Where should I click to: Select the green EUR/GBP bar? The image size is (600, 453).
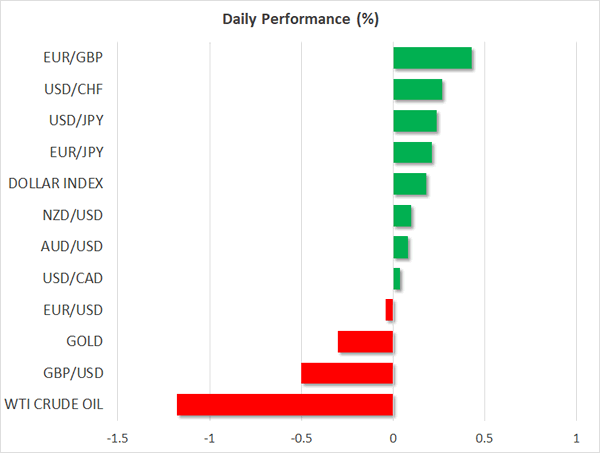pos(432,58)
